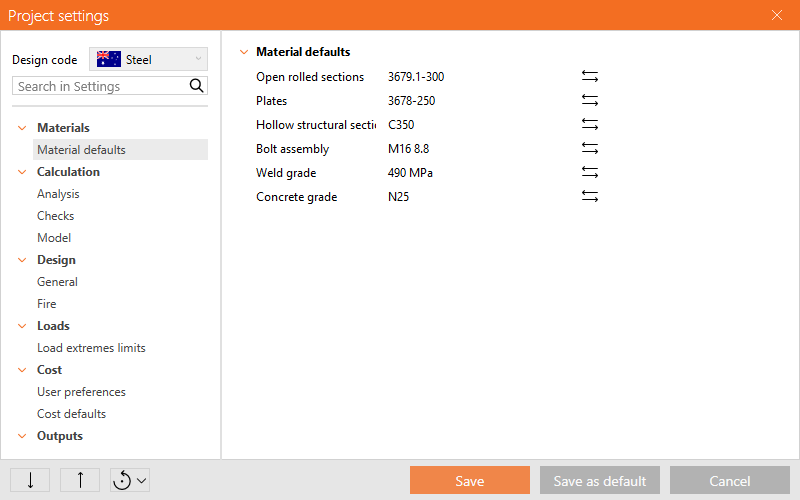The image size is (800, 500).
Task: Go to Load extremes limits
Action: [x=91, y=348]
